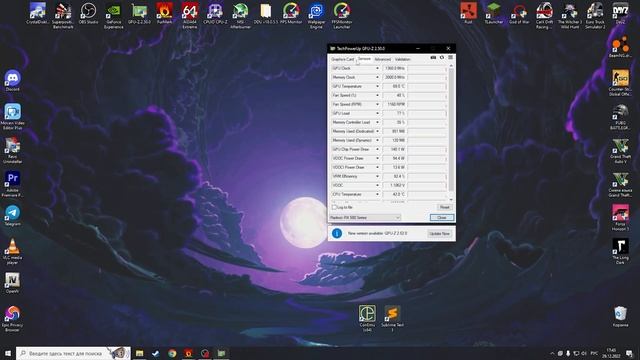This screenshot has height=360, width=640.
Task: Open the GPU-Z hamburger menu
Action: (450, 58)
